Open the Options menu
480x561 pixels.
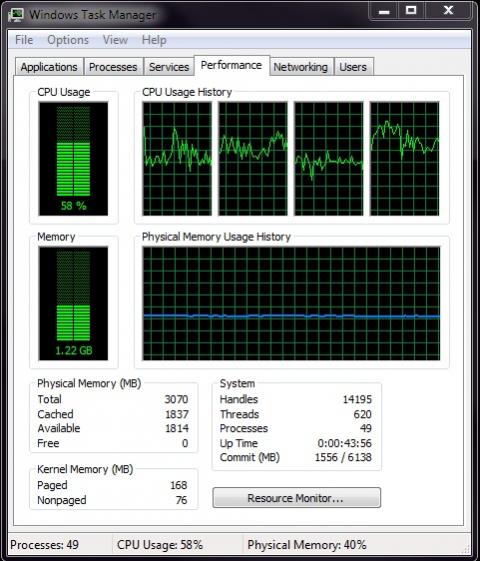pos(68,40)
